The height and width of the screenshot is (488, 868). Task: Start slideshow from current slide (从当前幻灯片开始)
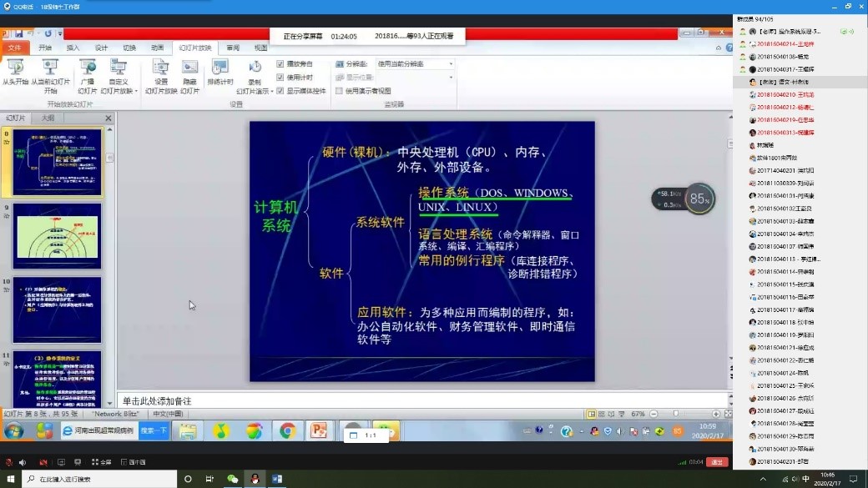click(50, 76)
